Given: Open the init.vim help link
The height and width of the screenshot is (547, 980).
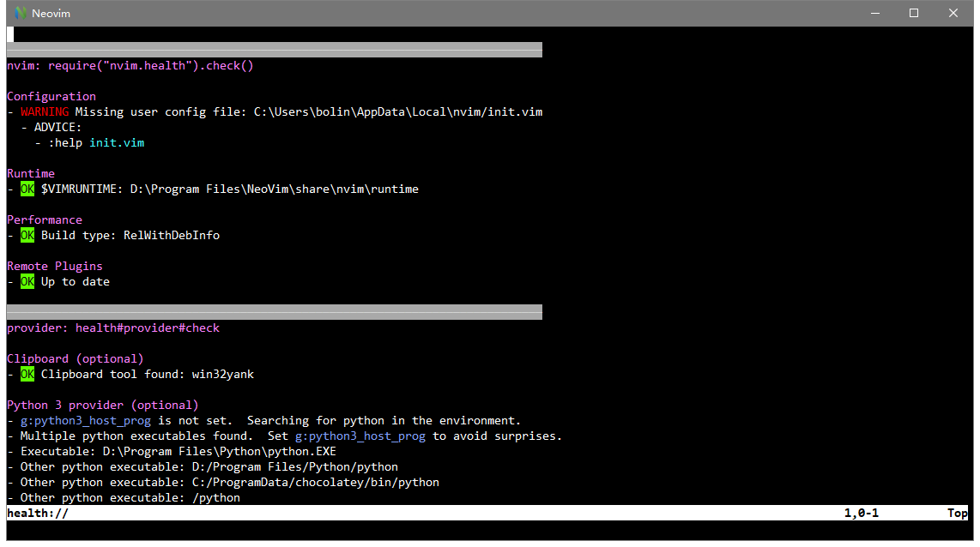Looking at the screenshot, I should tap(117, 142).
